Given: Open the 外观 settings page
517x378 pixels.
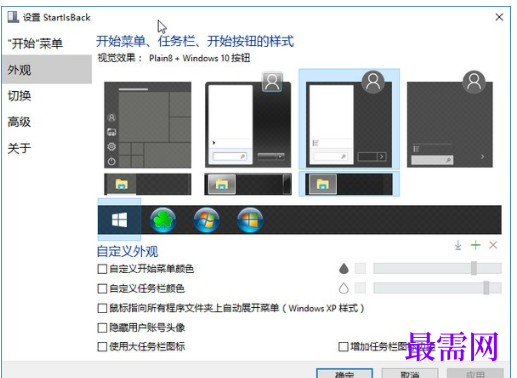Looking at the screenshot, I should 47,69.
